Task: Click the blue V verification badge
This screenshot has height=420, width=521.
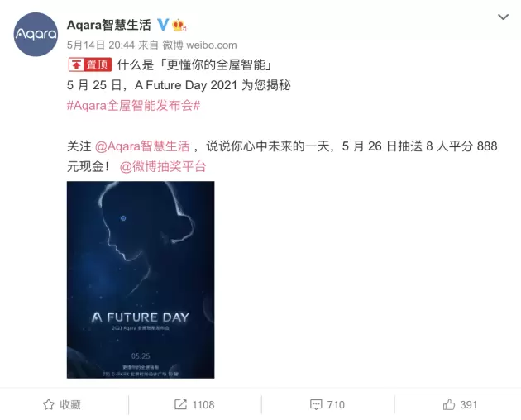Action: click(162, 25)
